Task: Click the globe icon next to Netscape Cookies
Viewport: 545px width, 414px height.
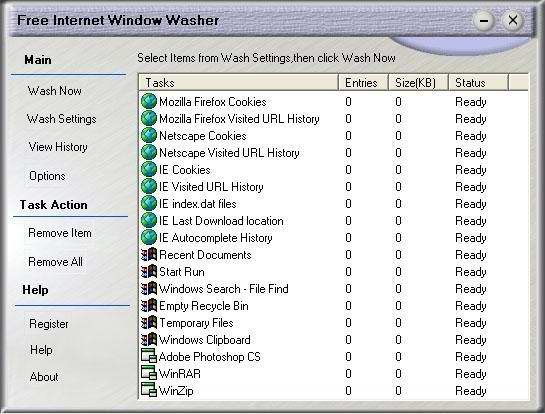Action: click(x=149, y=135)
